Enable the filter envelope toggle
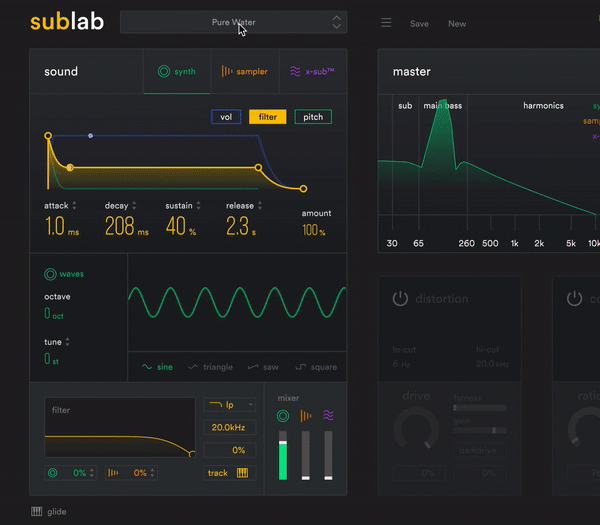The width and height of the screenshot is (600, 525). click(267, 117)
